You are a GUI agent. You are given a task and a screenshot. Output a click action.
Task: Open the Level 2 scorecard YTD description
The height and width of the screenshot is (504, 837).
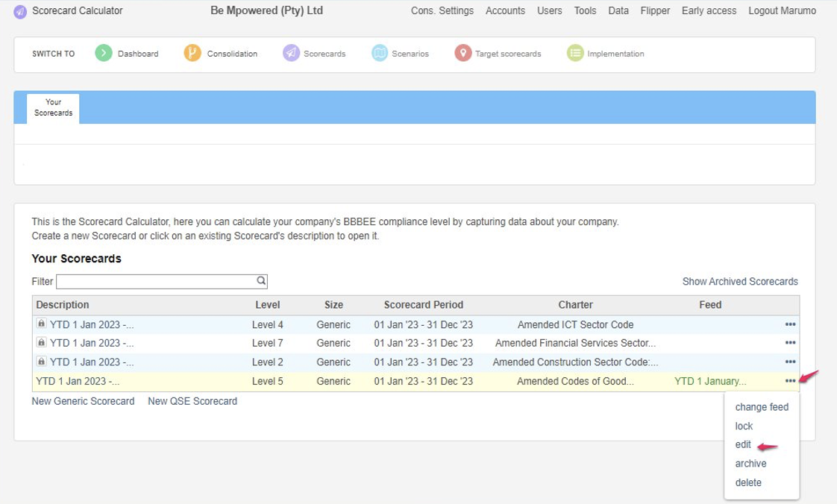point(92,362)
